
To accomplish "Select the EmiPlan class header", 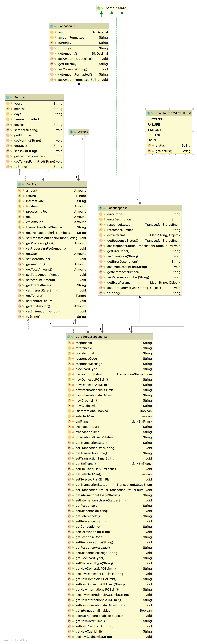I will pyautogui.click(x=52, y=184).
